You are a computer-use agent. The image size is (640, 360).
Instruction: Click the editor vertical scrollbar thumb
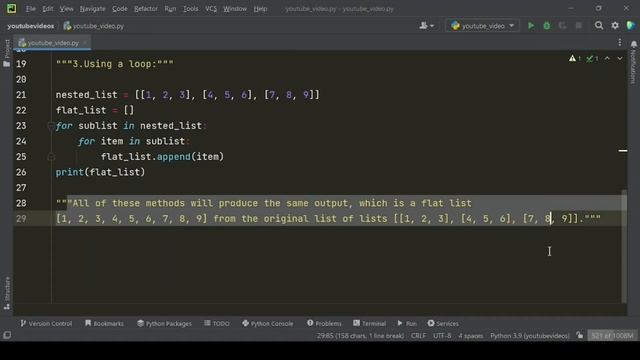click(624, 247)
